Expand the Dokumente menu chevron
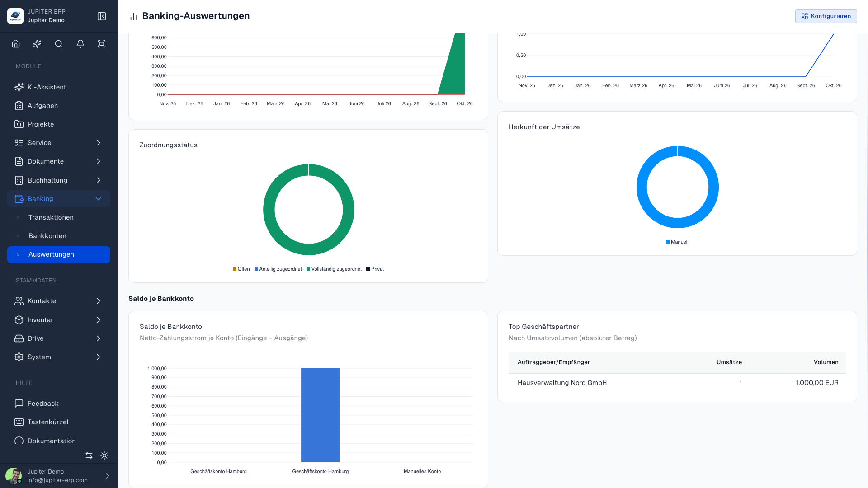Screen dimensions: 868x488 99,161
